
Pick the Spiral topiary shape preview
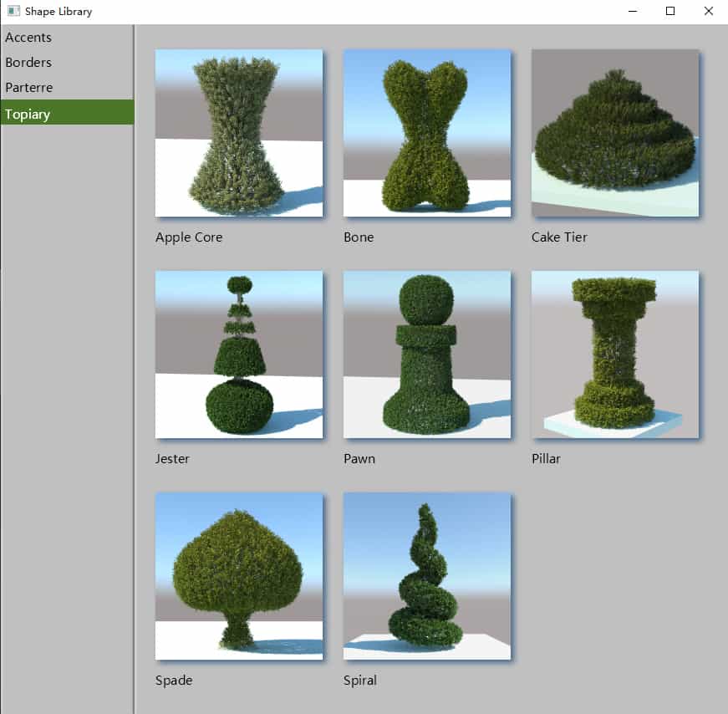427,576
